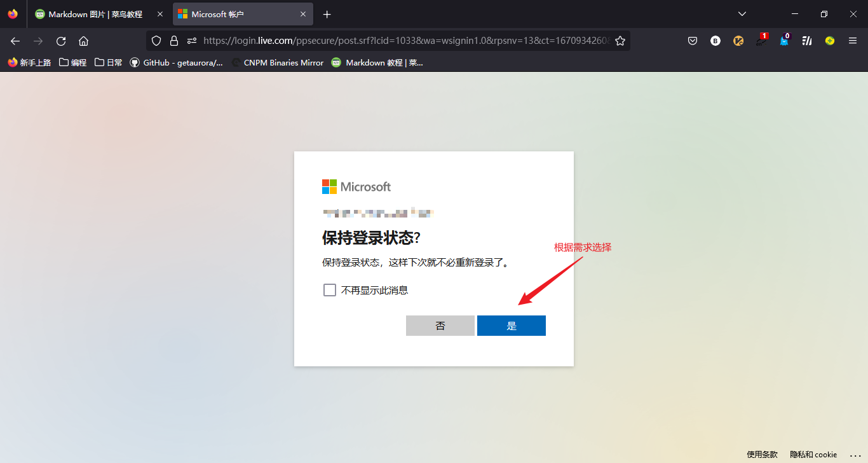This screenshot has height=463, width=868.
Task: Click the 保持登录状态? heading text
Action: pyautogui.click(x=372, y=238)
